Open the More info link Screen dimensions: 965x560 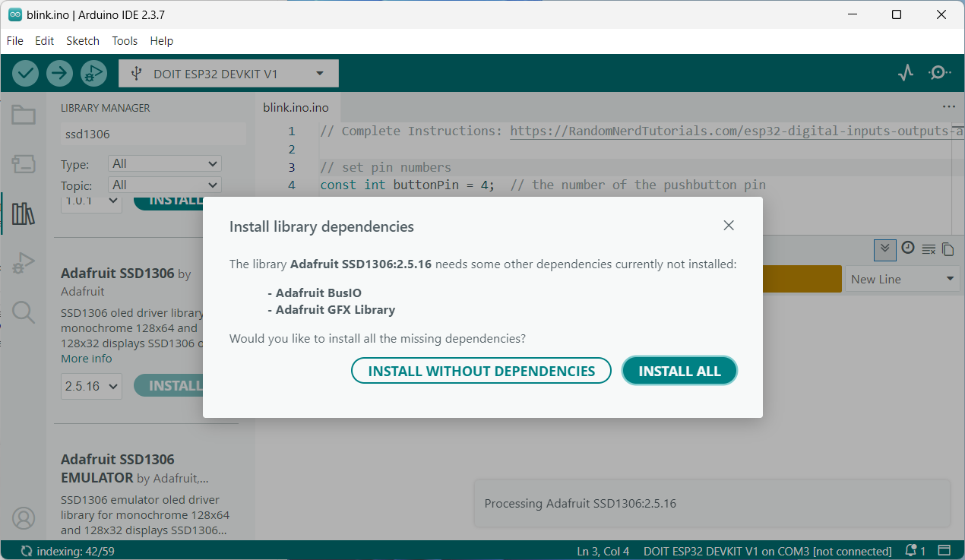coord(87,359)
